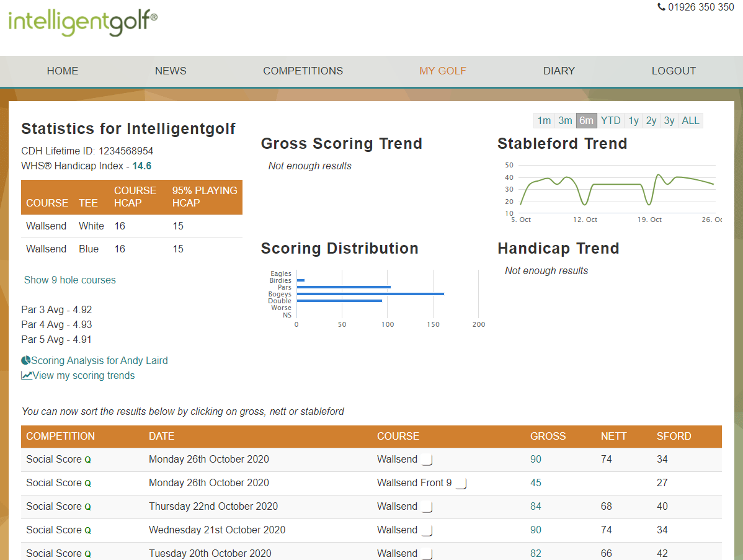Open the NEWS menu item
743x560 pixels.
click(171, 71)
